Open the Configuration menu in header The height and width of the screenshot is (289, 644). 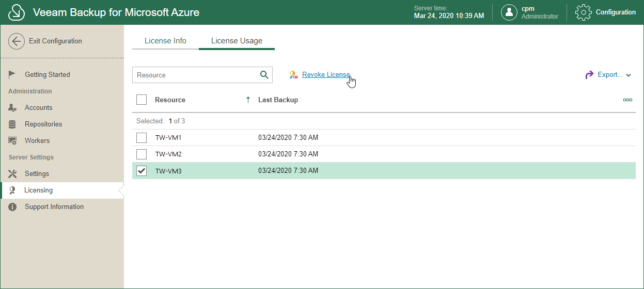[616, 12]
